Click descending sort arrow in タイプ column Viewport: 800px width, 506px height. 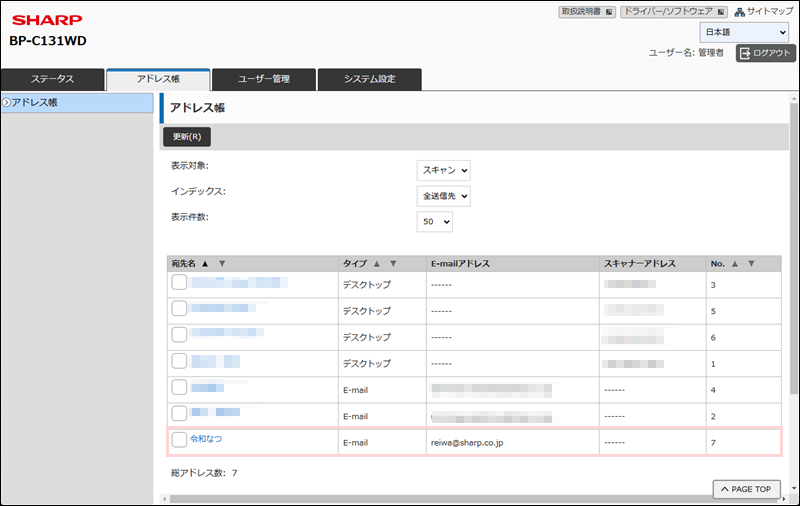tap(394, 264)
